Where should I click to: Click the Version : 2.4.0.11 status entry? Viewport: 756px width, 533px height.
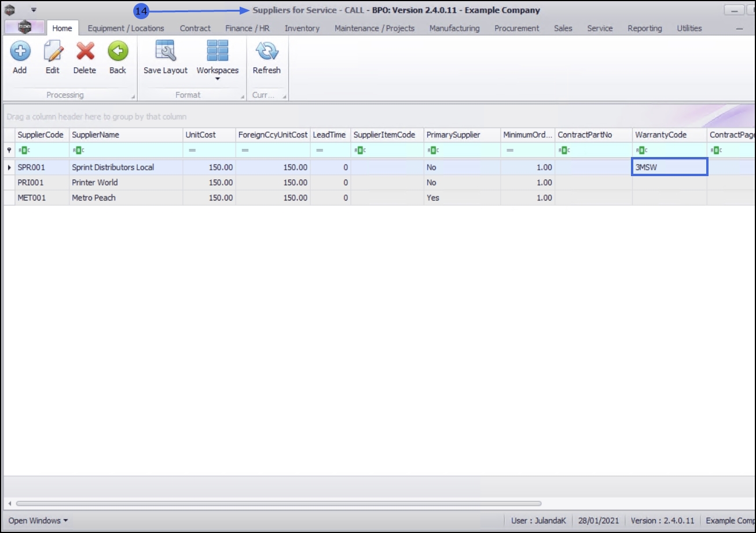(663, 520)
